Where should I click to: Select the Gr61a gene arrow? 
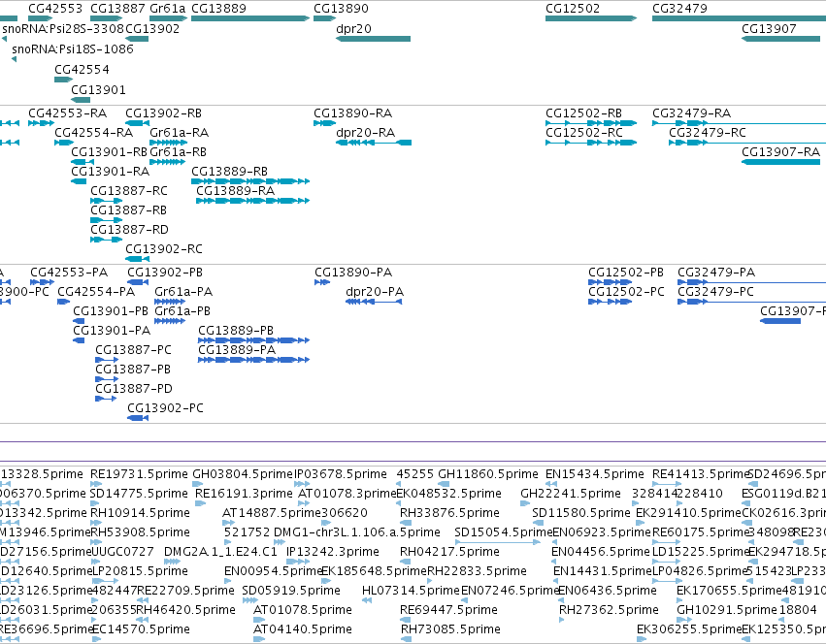169,18
